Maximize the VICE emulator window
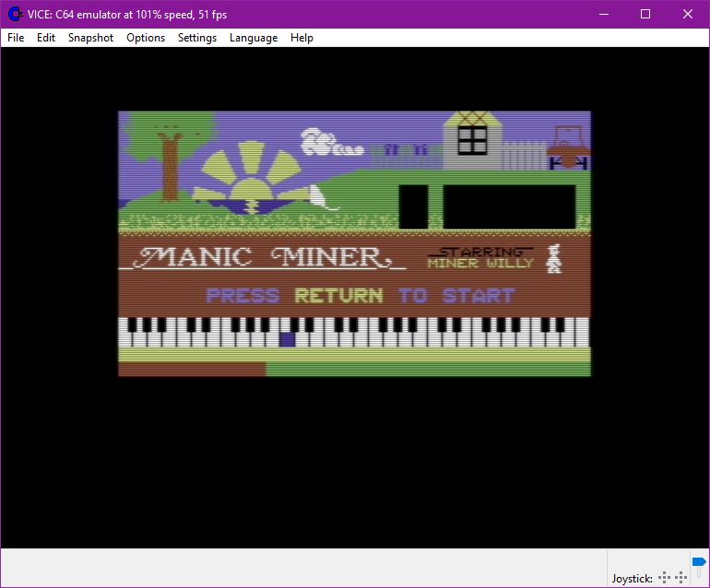Screen dimensions: 710x588 [645, 14]
